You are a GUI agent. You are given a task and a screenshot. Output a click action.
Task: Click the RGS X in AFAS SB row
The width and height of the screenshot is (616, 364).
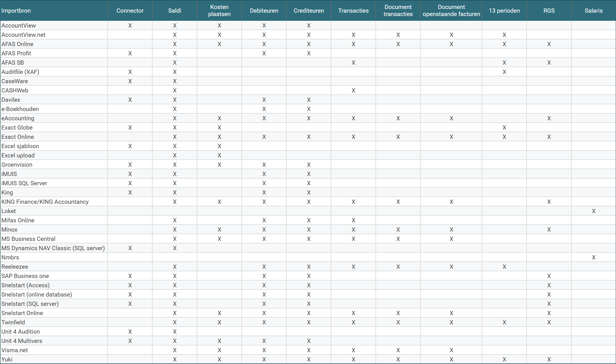549,63
